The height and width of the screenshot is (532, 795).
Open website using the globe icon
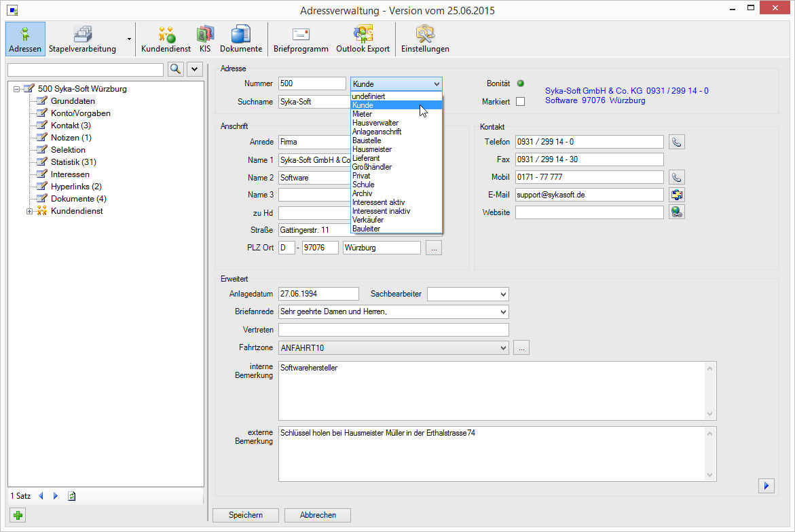tap(676, 212)
